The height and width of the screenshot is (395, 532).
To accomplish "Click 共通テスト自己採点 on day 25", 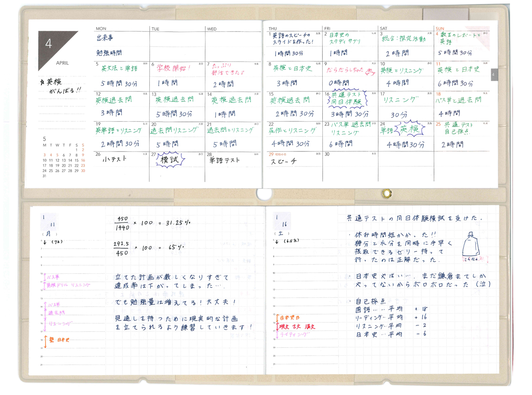I will [x=458, y=128].
